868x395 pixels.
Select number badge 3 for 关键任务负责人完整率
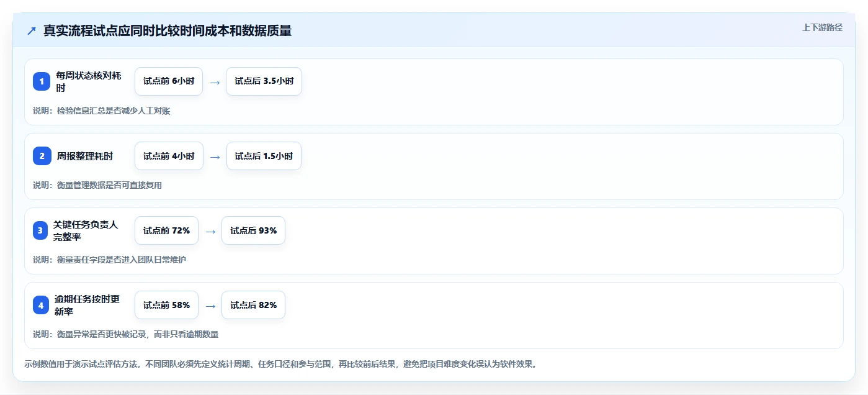click(x=42, y=230)
